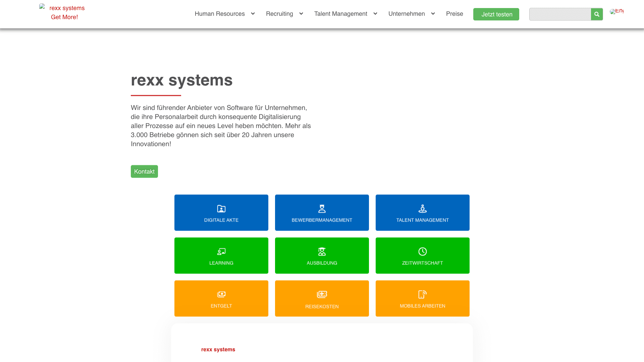
Task: Open the BEWERBERMANAGEMENT tile label
Action: click(x=322, y=220)
